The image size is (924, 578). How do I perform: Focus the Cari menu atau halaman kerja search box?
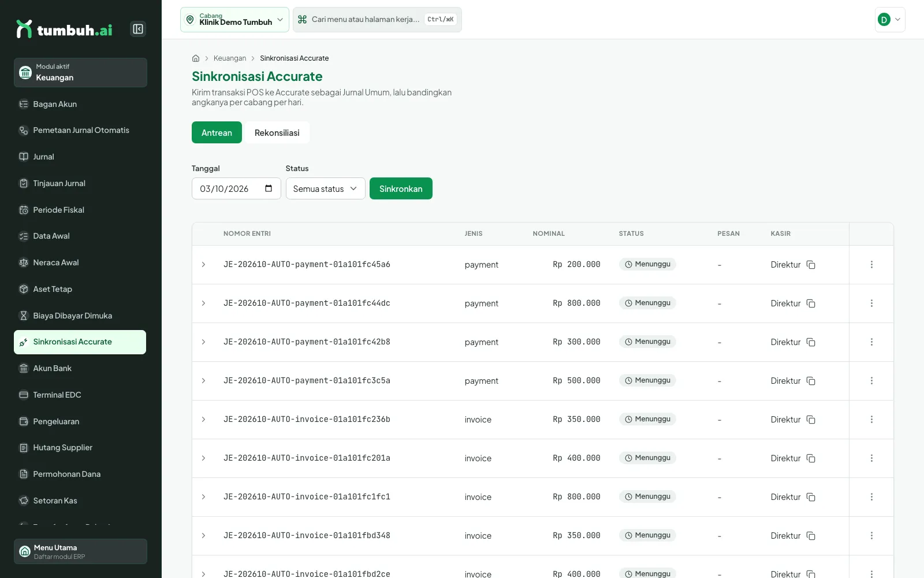click(x=377, y=20)
